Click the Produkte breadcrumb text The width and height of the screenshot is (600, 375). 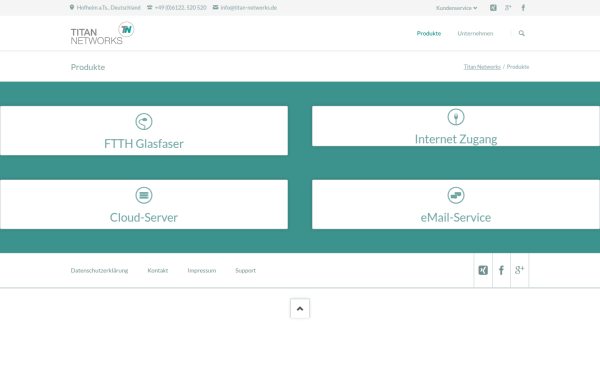tap(518, 67)
